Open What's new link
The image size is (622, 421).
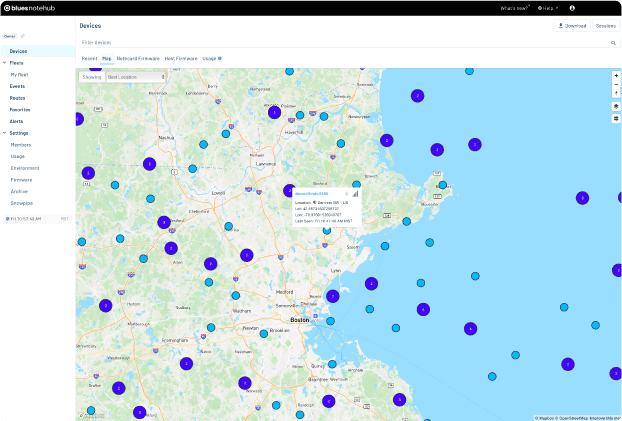point(515,8)
